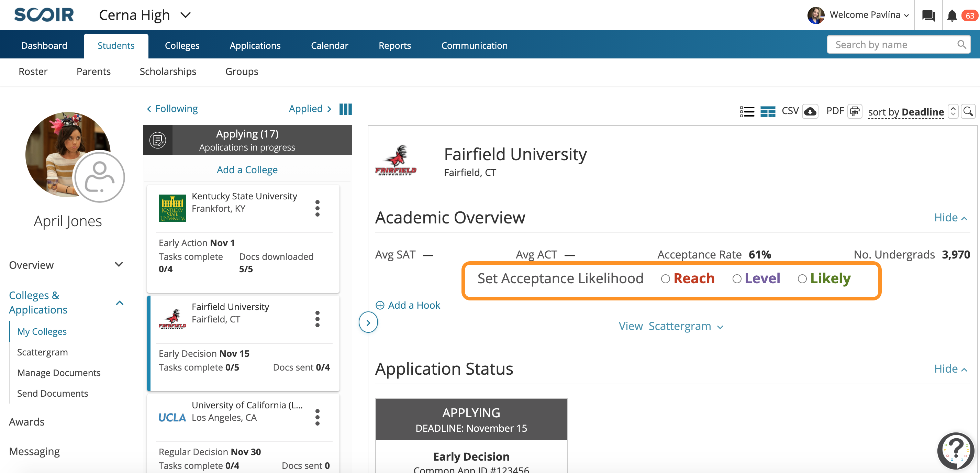Click the student placeholder avatar icon

click(99, 177)
